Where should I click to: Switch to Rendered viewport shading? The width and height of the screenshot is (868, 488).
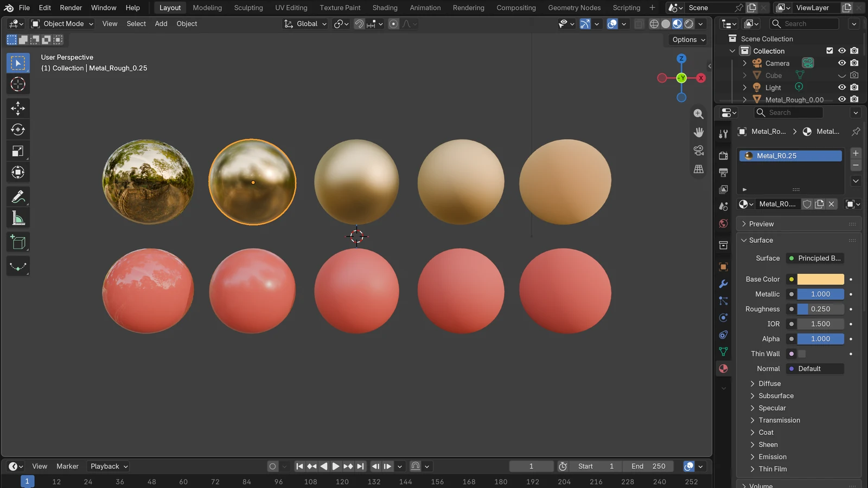pyautogui.click(x=689, y=24)
